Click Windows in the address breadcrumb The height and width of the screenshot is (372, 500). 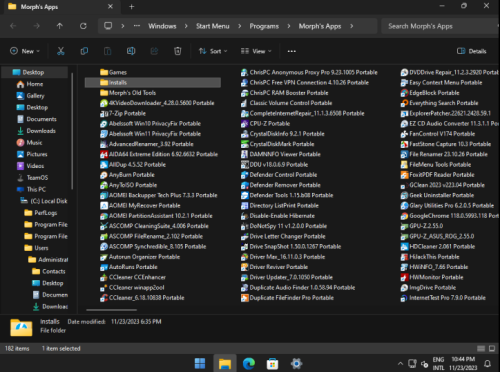click(x=162, y=26)
